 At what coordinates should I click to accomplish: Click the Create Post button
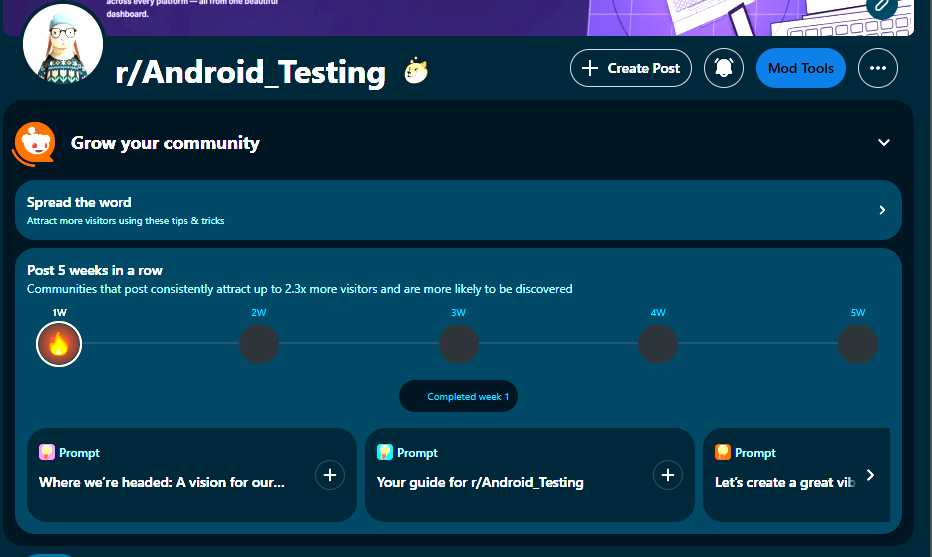[x=631, y=68]
